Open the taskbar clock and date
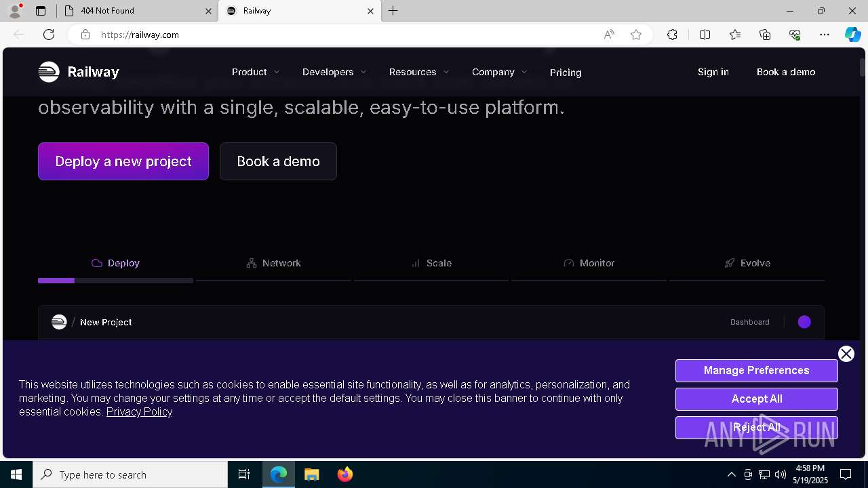This screenshot has height=488, width=868. (811, 474)
